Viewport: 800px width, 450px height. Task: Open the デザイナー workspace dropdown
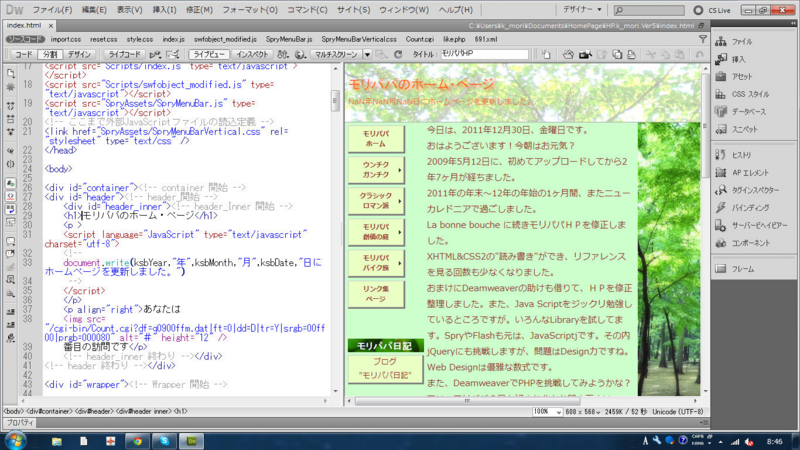coord(582,10)
